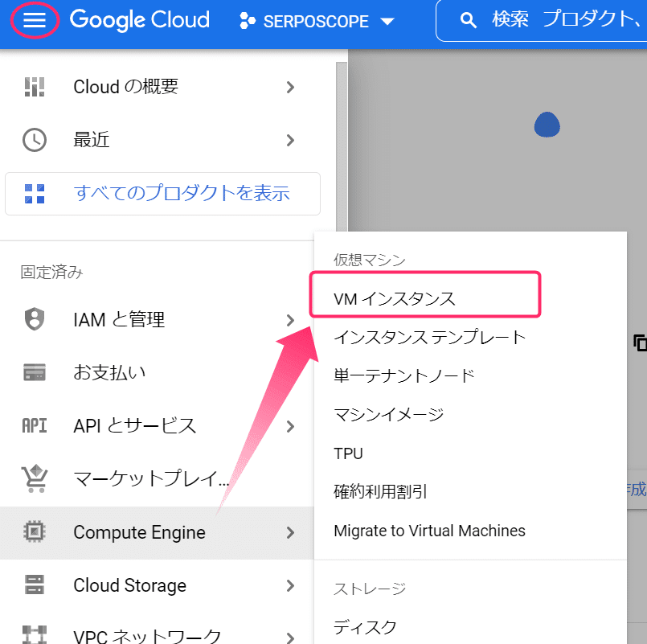647x644 pixels.
Task: Click the sidebar vertical scrollbar
Action: click(x=342, y=146)
